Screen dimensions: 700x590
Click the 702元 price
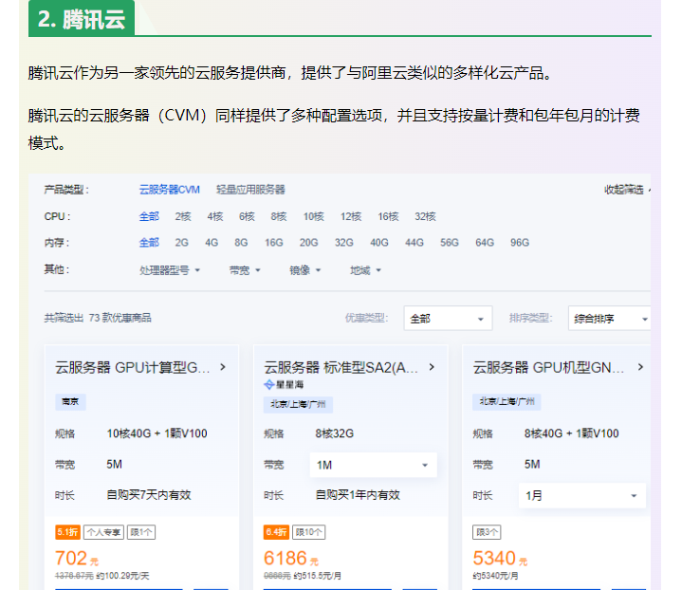(x=76, y=559)
